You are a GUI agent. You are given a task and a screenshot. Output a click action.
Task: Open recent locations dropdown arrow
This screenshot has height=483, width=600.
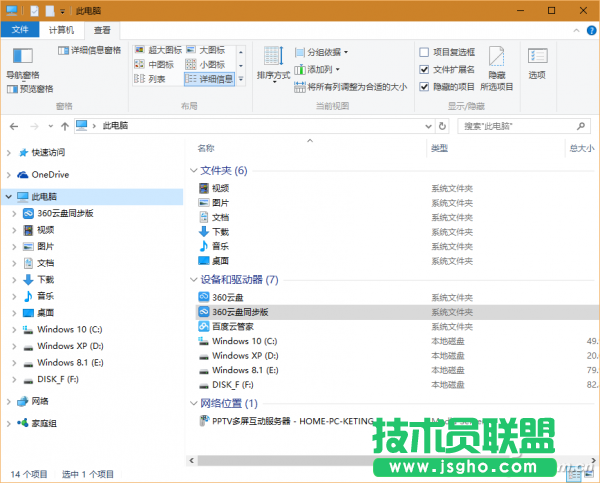51,126
